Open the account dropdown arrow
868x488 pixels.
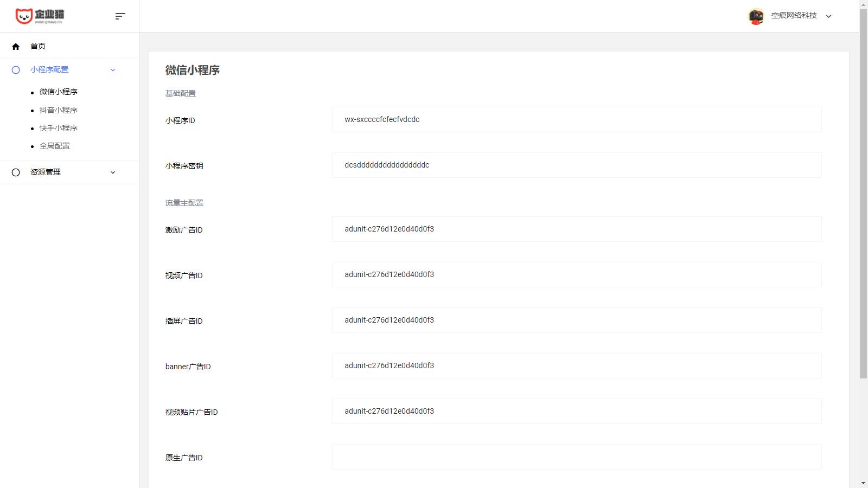pyautogui.click(x=828, y=16)
